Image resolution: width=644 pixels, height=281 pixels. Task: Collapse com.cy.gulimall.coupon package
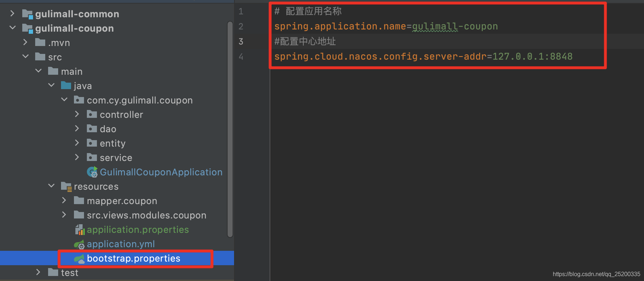[x=64, y=100]
